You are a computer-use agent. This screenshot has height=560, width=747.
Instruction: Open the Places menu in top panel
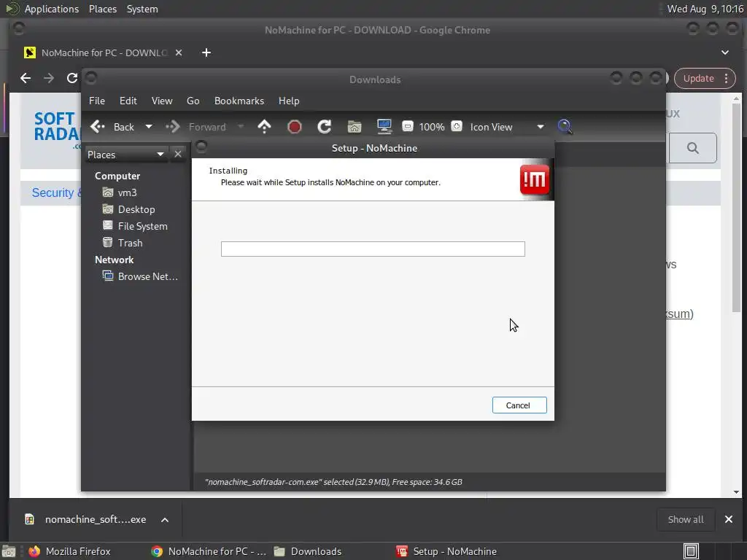(x=102, y=9)
